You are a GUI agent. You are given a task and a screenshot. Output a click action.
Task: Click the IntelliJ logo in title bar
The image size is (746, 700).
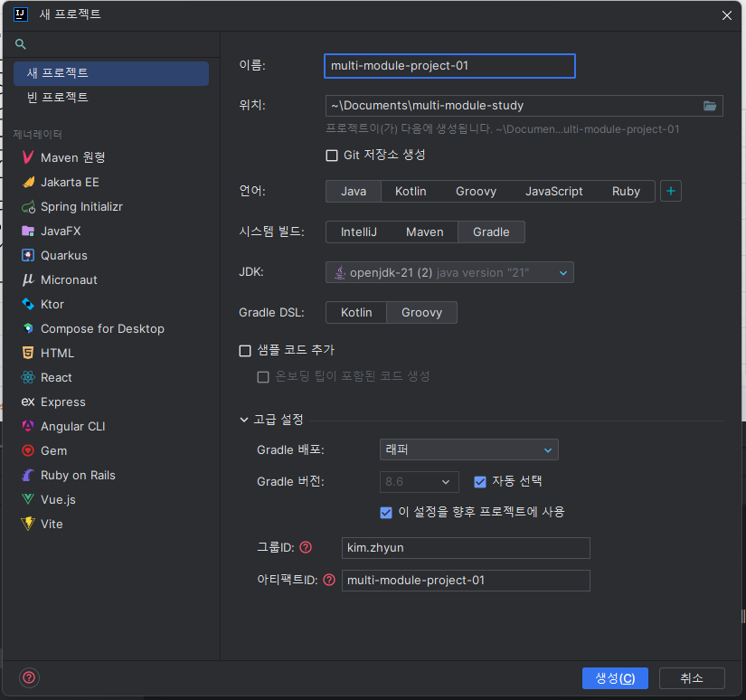click(x=21, y=14)
